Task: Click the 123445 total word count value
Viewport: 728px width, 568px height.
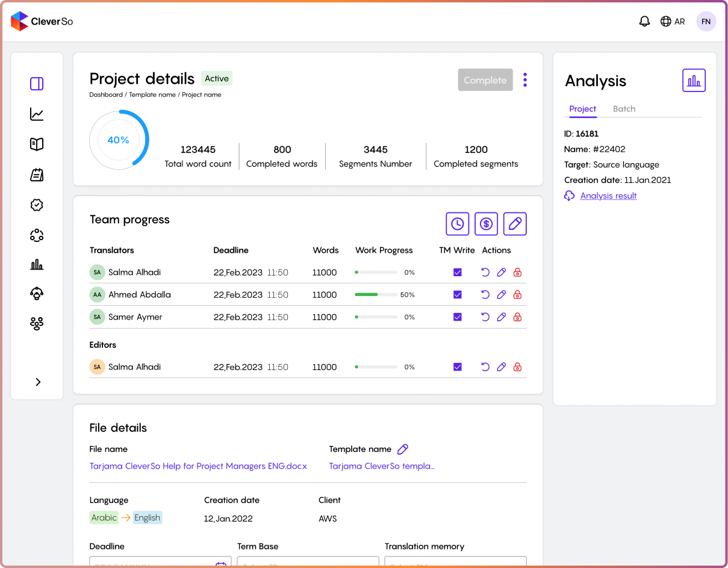Action: tap(198, 150)
